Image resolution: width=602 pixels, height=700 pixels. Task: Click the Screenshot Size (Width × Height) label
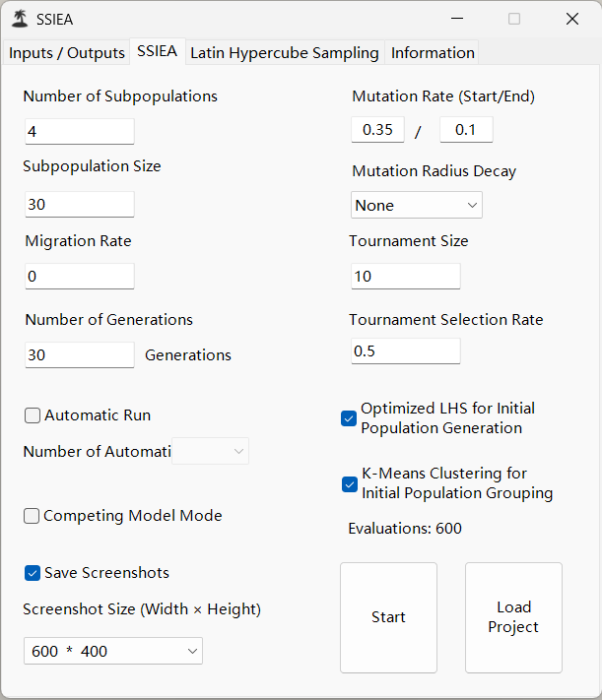(142, 608)
